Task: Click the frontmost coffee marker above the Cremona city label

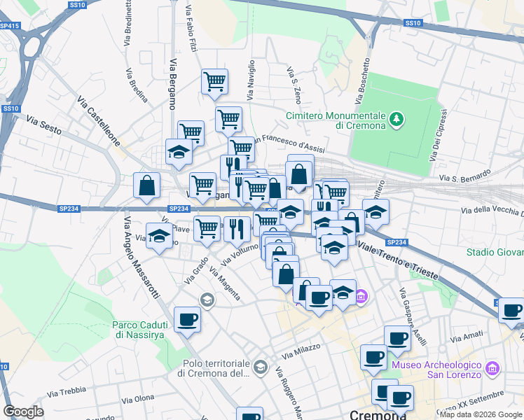Action: 400,398
